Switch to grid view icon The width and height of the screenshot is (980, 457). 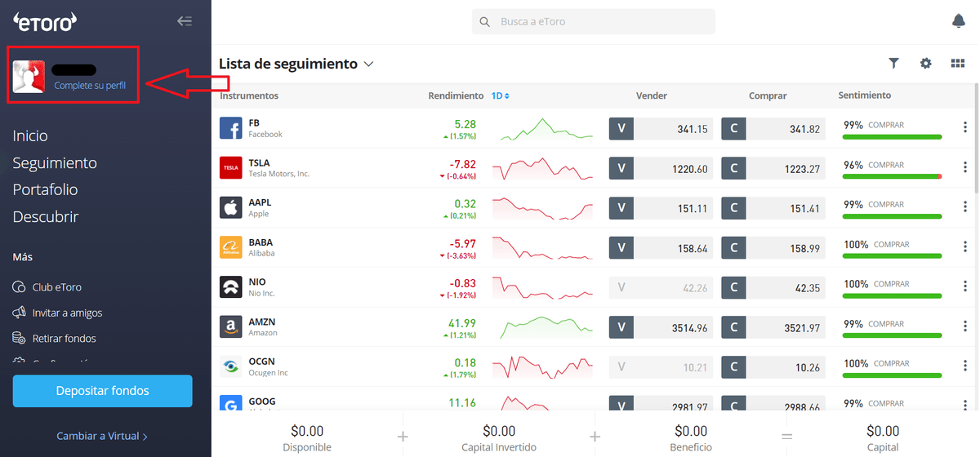(x=958, y=64)
